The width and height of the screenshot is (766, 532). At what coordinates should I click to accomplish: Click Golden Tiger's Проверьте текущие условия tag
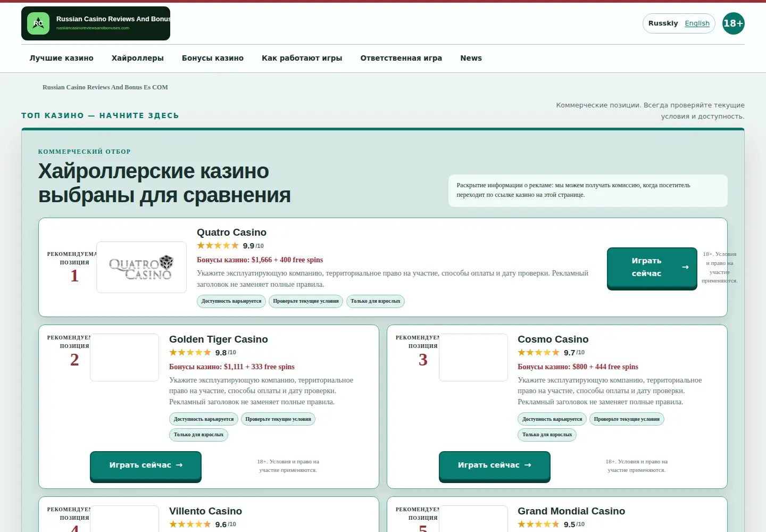[278, 419]
